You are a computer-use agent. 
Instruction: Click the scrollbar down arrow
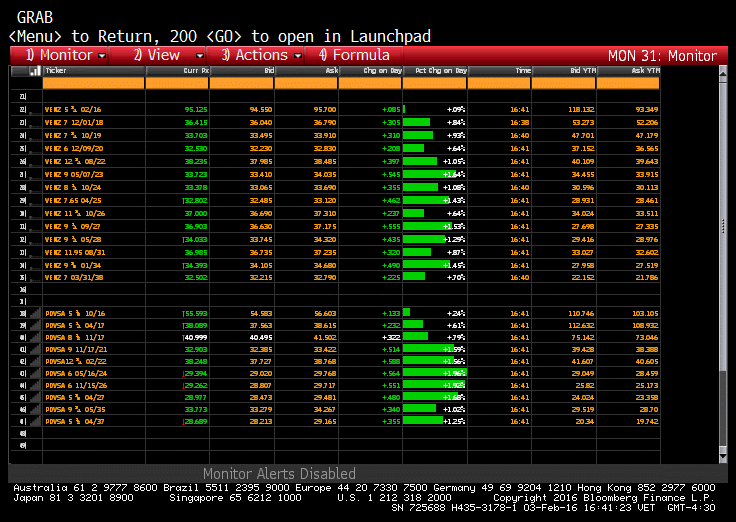point(723,456)
